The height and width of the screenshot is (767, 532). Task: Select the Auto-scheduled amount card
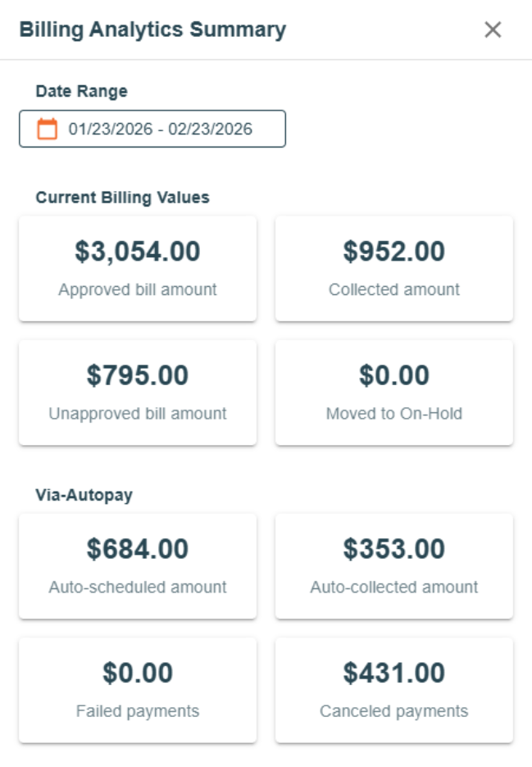click(138, 566)
